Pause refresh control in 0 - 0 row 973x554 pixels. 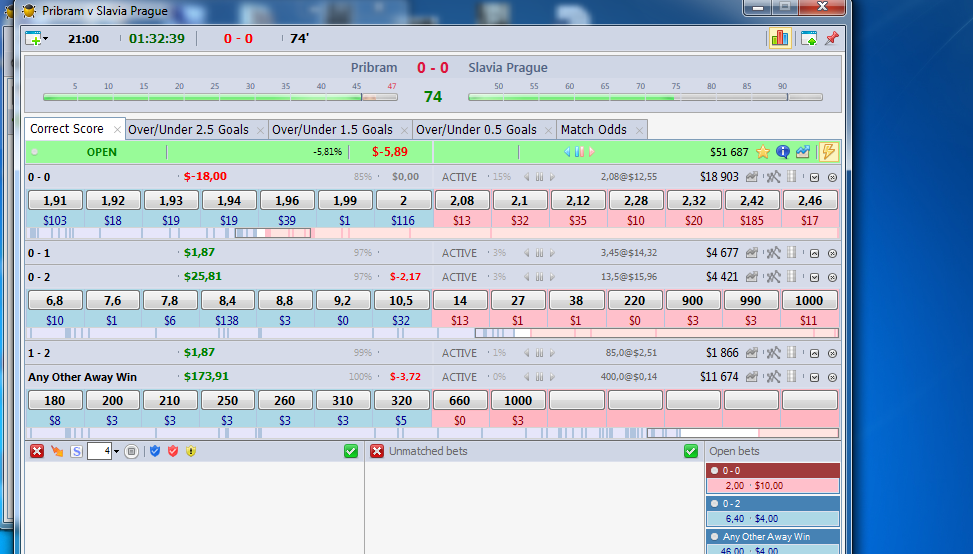[539, 177]
